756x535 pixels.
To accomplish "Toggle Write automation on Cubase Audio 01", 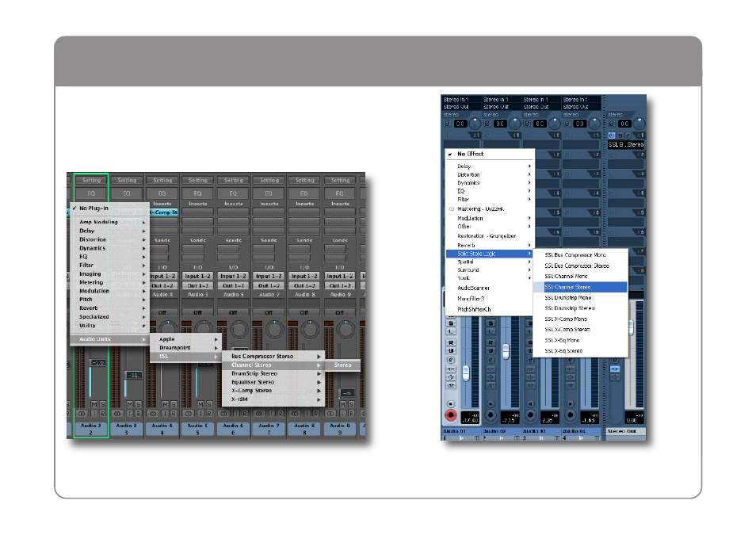I will point(451,350).
